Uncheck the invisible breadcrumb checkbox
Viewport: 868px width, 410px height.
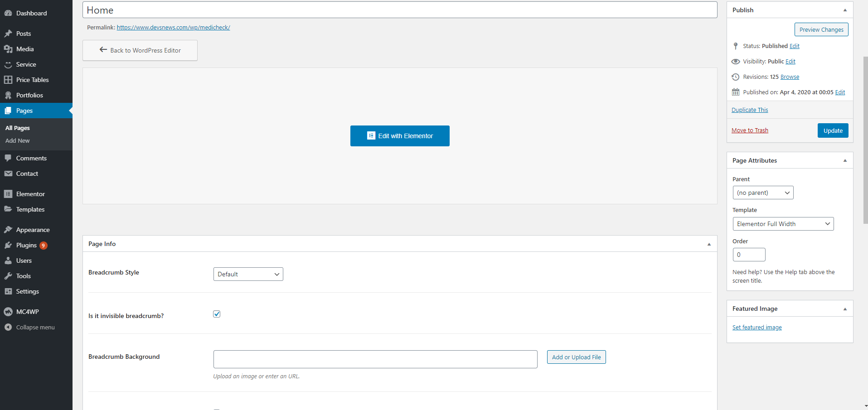[x=217, y=314]
